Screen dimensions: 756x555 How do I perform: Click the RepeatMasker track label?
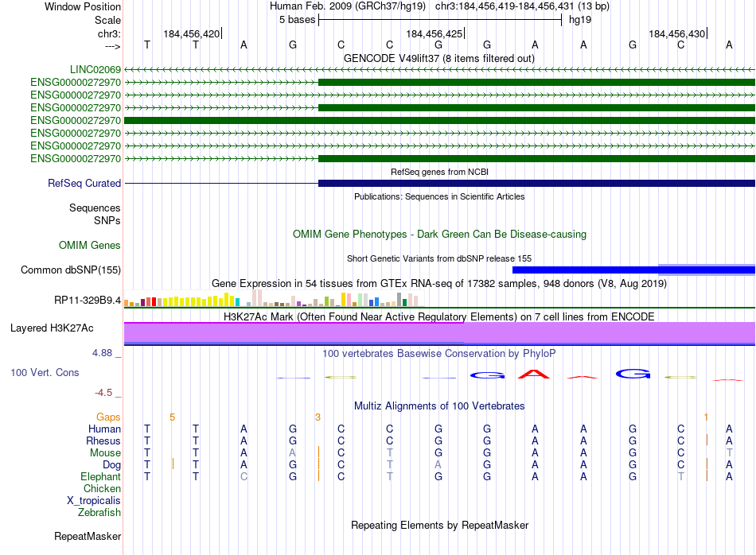pos(88,536)
